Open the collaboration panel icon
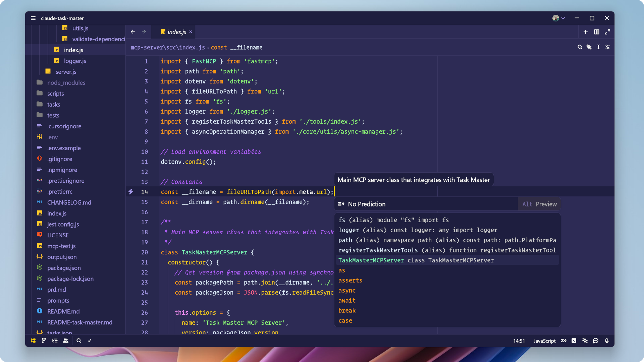 66,341
